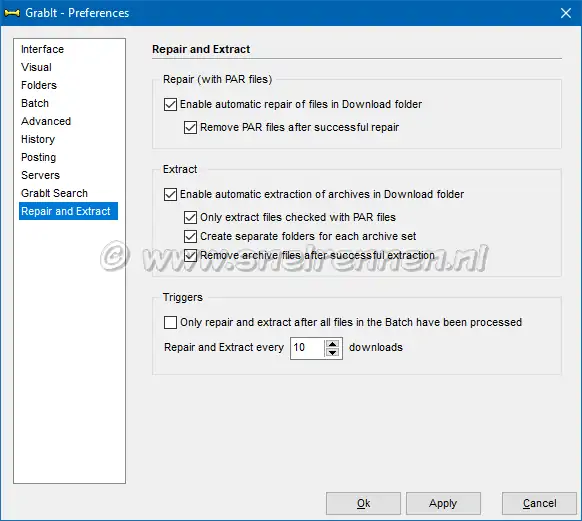Click the GrabIt icon in title bar
This screenshot has height=521, width=582.
click(x=12, y=13)
